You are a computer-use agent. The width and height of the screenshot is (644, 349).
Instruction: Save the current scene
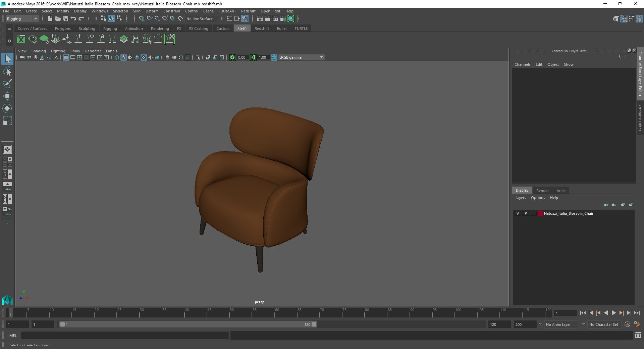66,19
